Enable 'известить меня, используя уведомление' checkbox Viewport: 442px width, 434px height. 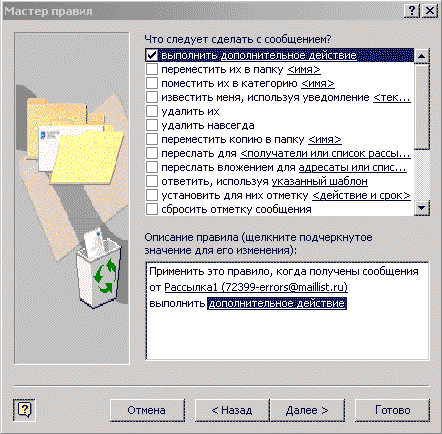(x=152, y=97)
